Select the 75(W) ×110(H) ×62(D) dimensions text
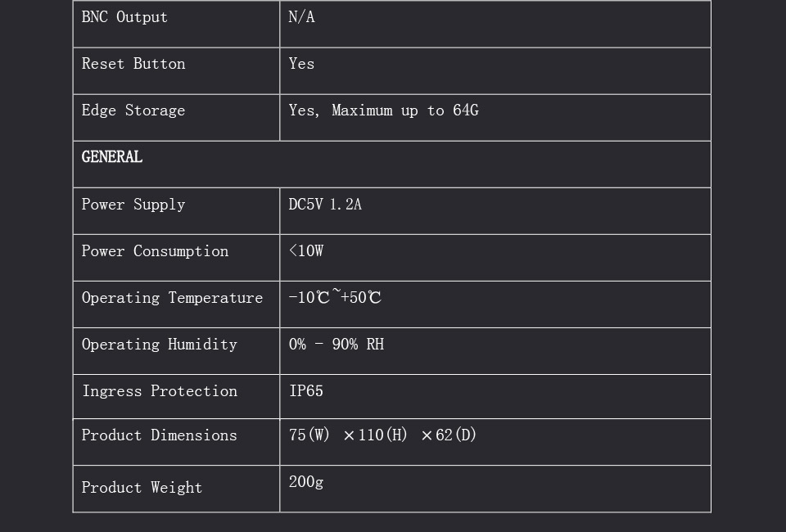 tap(382, 435)
